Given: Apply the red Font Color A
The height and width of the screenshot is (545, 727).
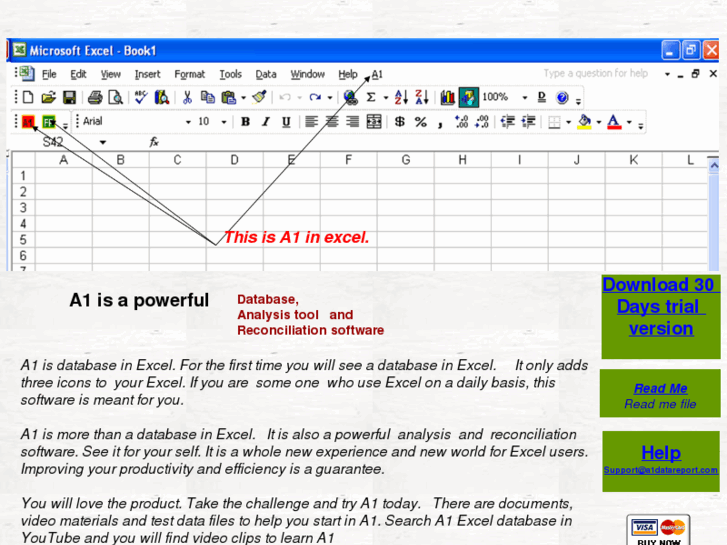Looking at the screenshot, I should click(614, 122).
